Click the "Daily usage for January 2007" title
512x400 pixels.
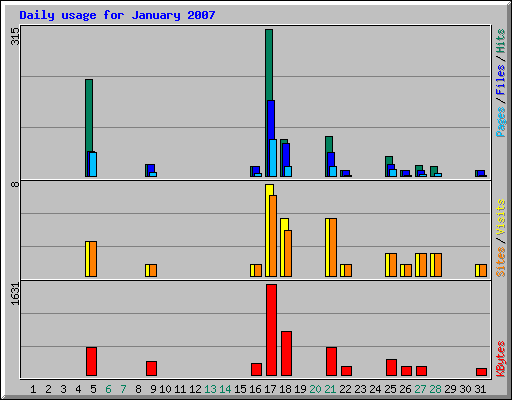click(117, 15)
